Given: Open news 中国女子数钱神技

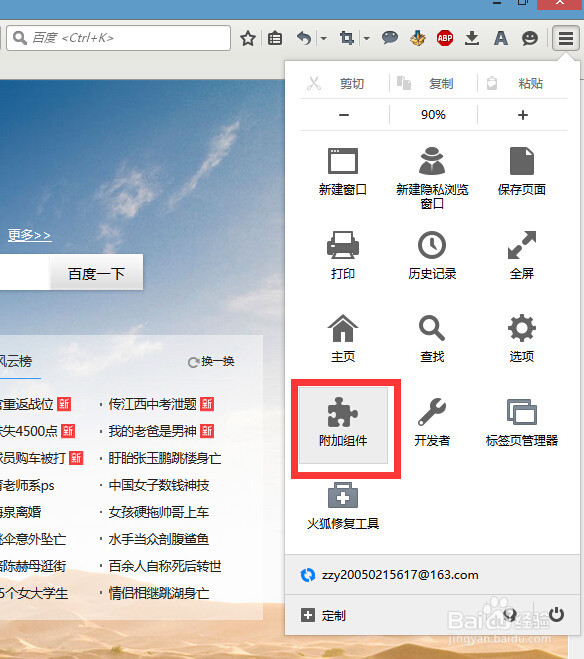Looking at the screenshot, I should [159, 485].
